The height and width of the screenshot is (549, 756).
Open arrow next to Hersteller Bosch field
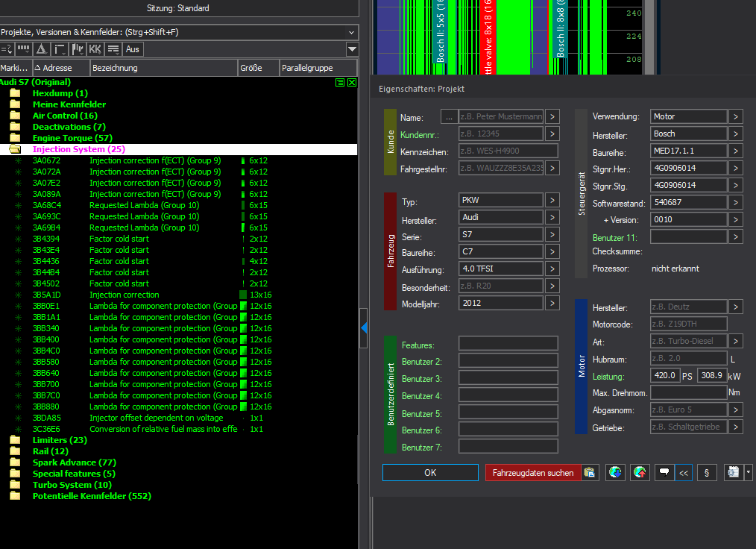[735, 134]
